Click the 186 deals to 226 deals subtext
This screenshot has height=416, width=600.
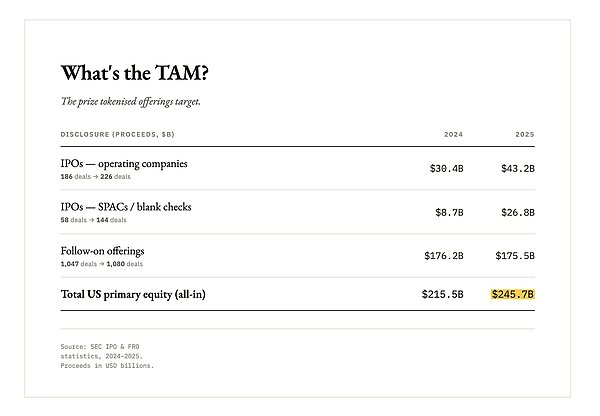tap(95, 177)
